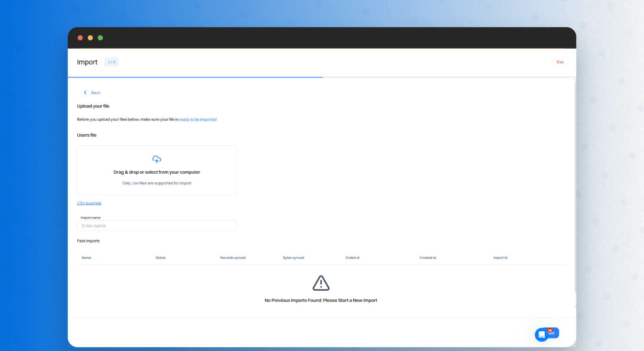Click the green maximize window dot
The width and height of the screenshot is (644, 351).
tap(100, 38)
